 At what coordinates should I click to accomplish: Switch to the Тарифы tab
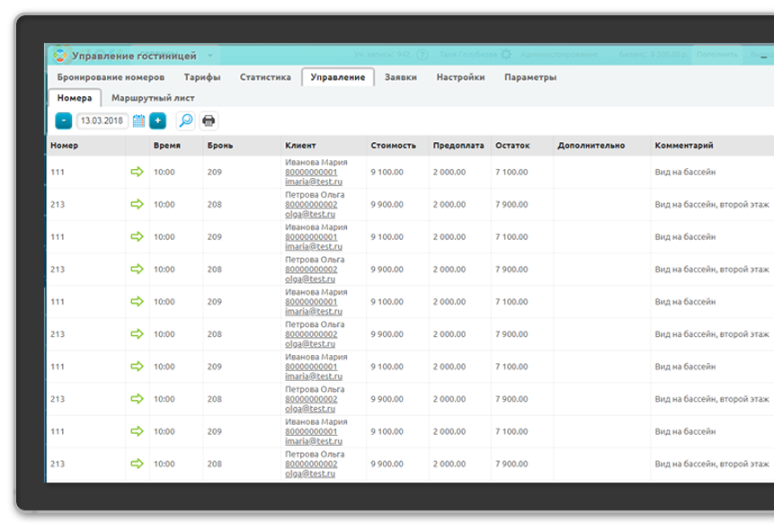coord(202,77)
